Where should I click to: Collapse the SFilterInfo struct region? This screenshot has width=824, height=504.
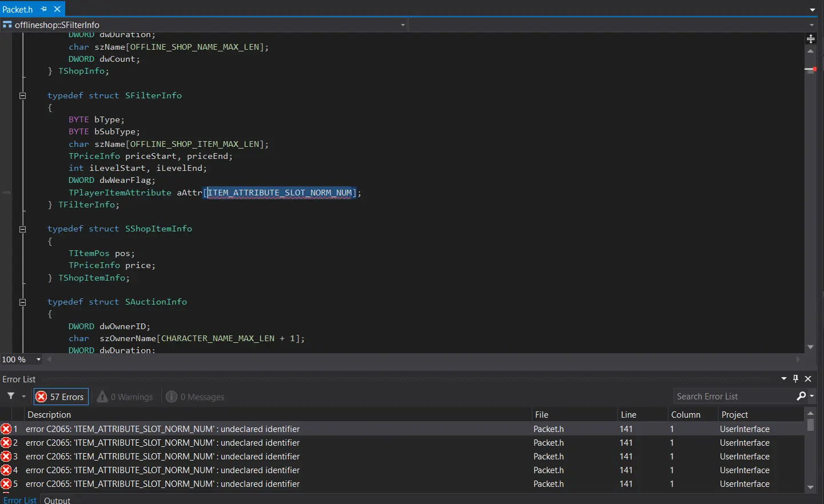(x=23, y=95)
